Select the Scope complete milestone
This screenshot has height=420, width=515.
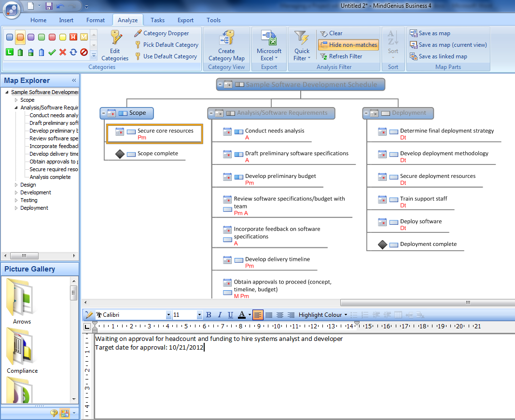pos(148,153)
